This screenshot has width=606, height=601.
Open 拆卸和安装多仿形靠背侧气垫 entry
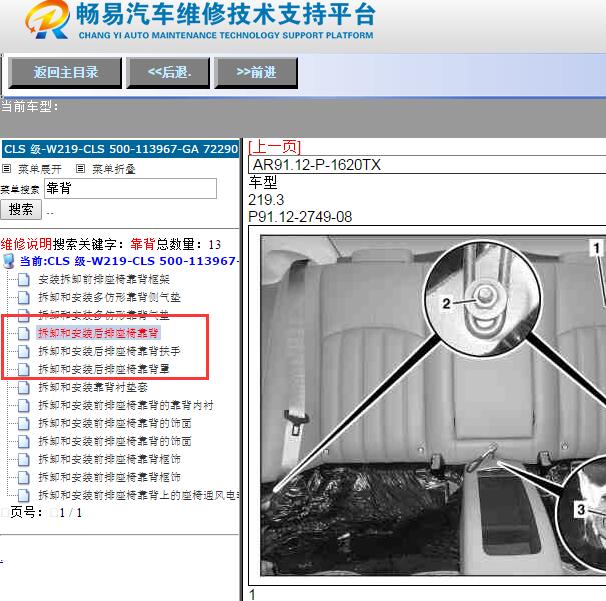pyautogui.click(x=109, y=297)
